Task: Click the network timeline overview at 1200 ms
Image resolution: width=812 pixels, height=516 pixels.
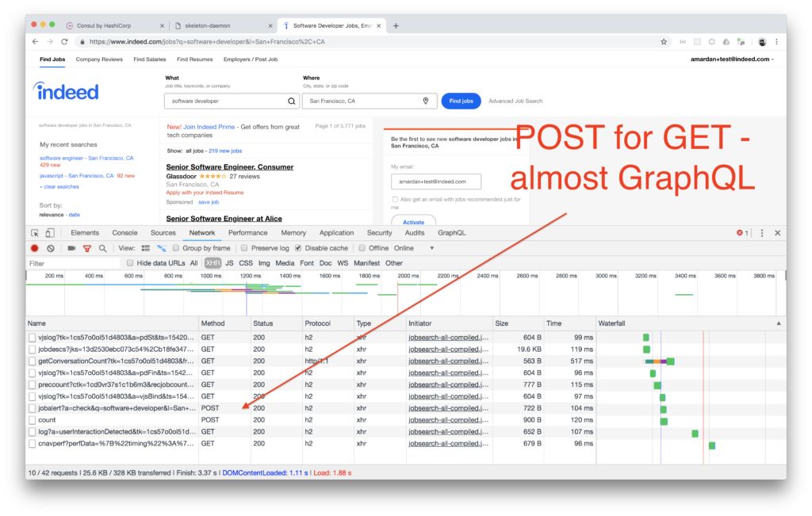Action: coord(250,276)
